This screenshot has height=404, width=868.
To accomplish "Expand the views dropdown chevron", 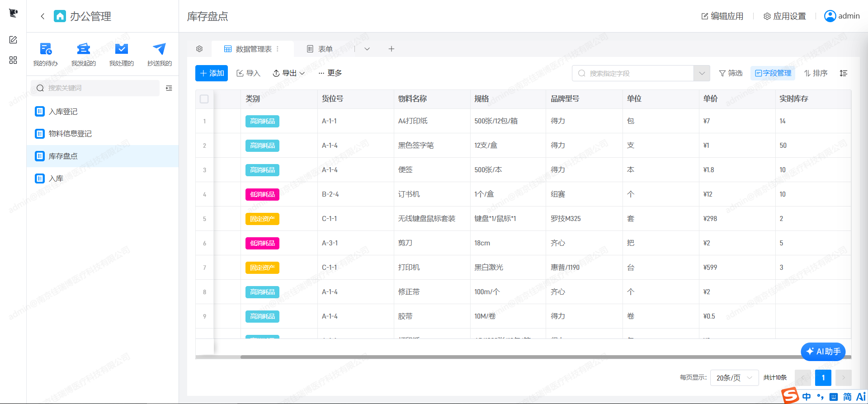I will (367, 49).
